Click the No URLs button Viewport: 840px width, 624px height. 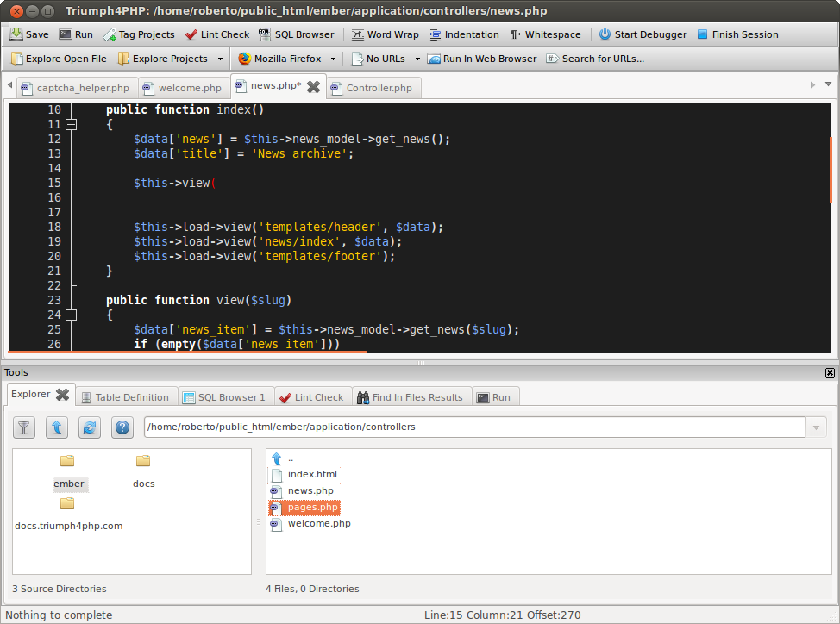pos(379,59)
